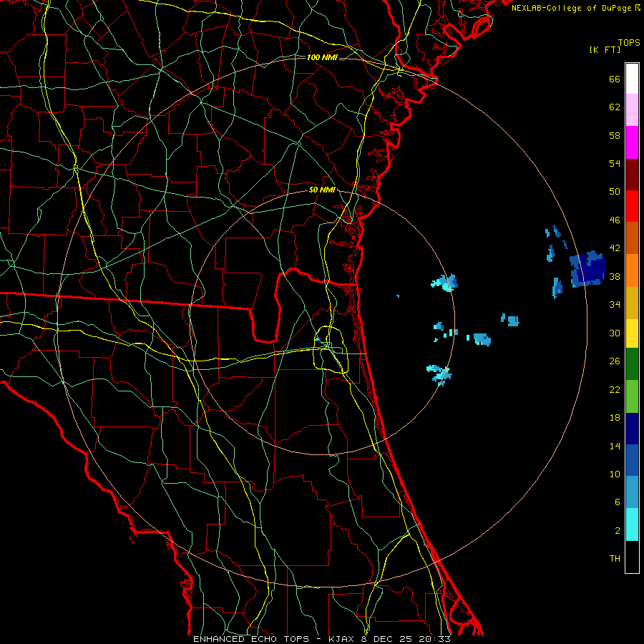This screenshot has width=644, height=644.
Task: Click the dark red (maroon) legend swatch
Action: click(632, 174)
